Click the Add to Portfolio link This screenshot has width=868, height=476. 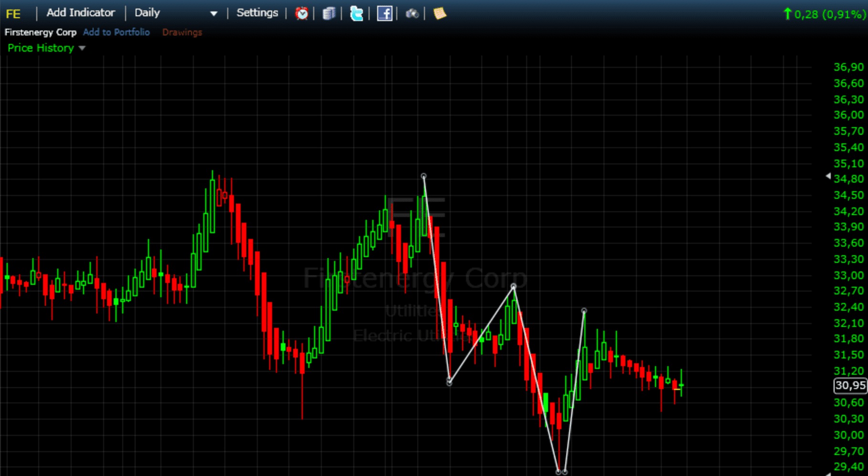tap(116, 32)
